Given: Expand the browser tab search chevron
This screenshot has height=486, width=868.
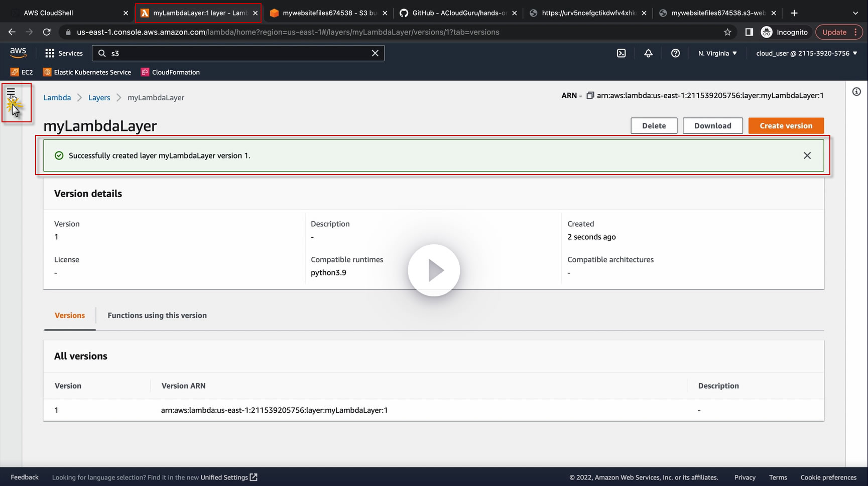Looking at the screenshot, I should tap(855, 13).
